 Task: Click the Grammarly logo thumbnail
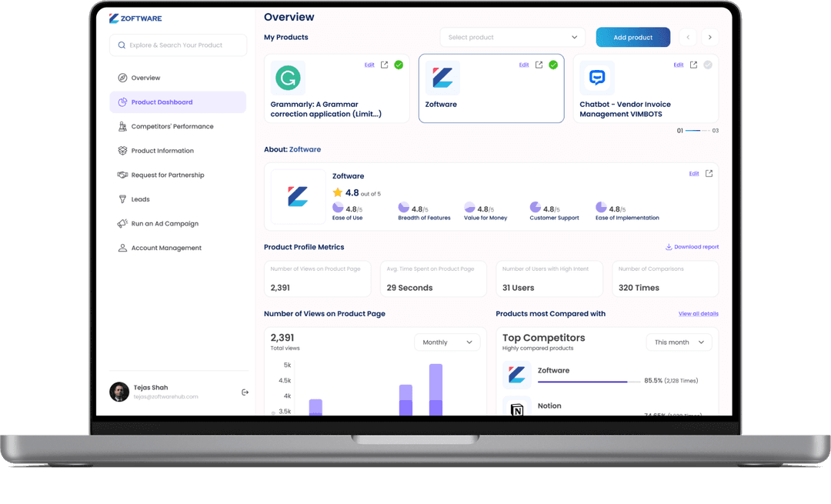(x=288, y=78)
